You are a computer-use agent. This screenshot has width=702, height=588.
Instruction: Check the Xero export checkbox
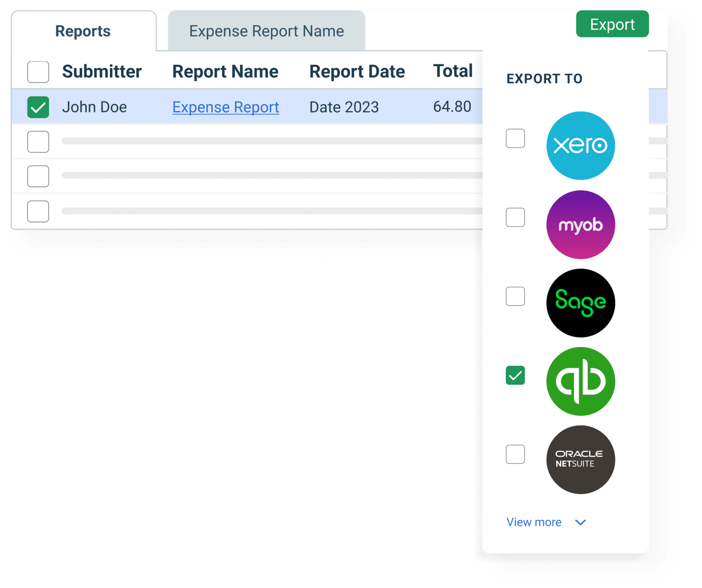click(515, 139)
